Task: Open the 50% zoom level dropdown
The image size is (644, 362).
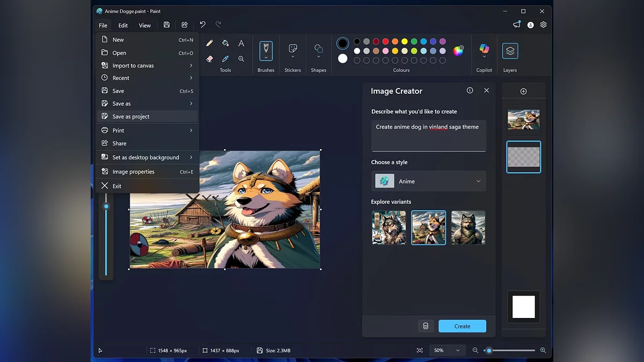Action: tap(447, 350)
